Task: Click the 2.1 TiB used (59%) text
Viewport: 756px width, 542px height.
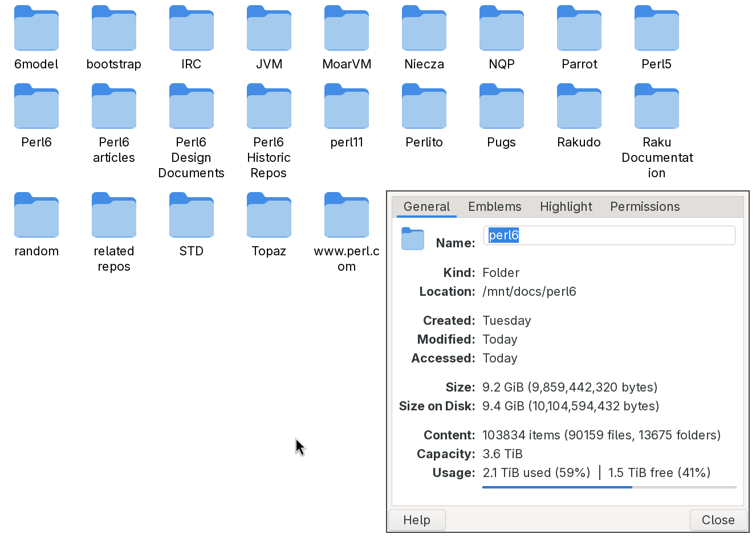Action: (x=536, y=473)
